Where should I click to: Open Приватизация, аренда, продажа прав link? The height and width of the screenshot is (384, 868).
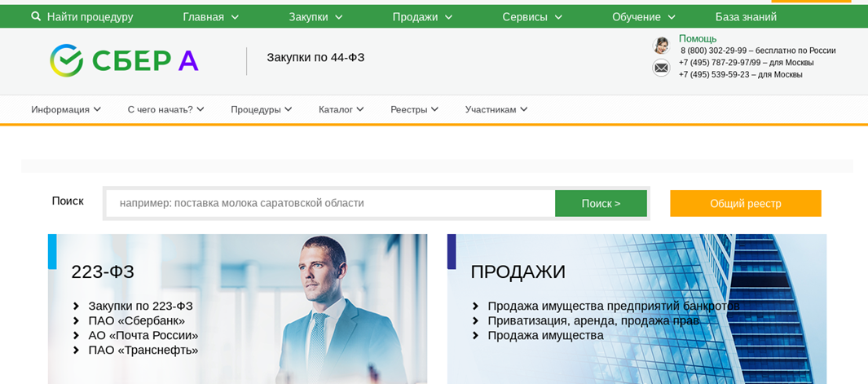(x=593, y=321)
